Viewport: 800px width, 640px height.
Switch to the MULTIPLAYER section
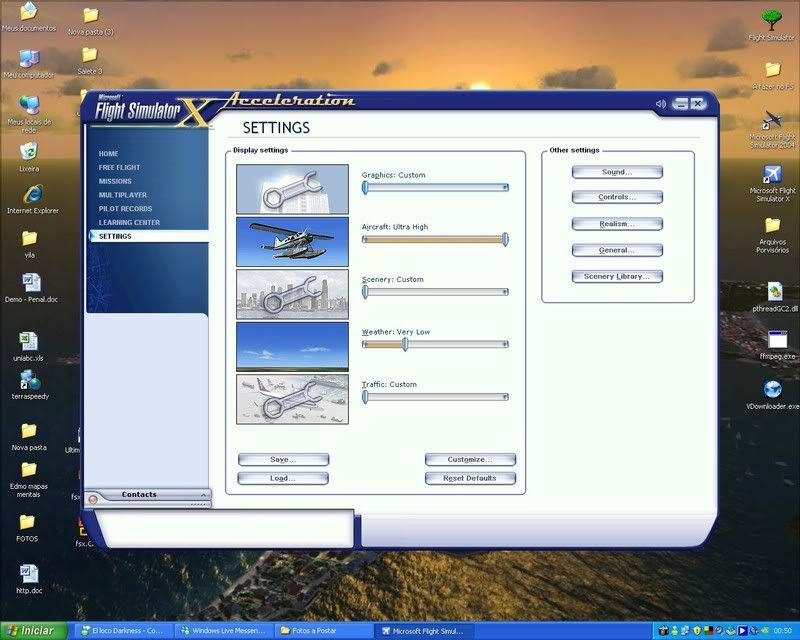(123, 195)
